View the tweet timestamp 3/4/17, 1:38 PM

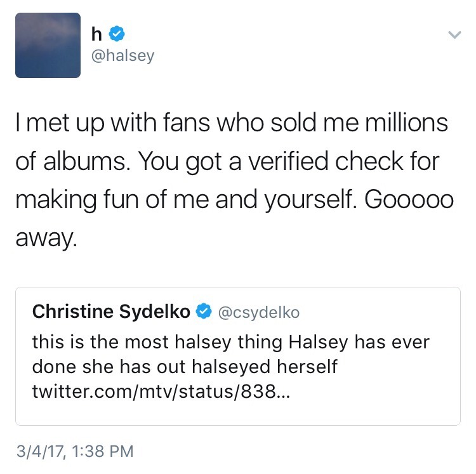pos(75,451)
